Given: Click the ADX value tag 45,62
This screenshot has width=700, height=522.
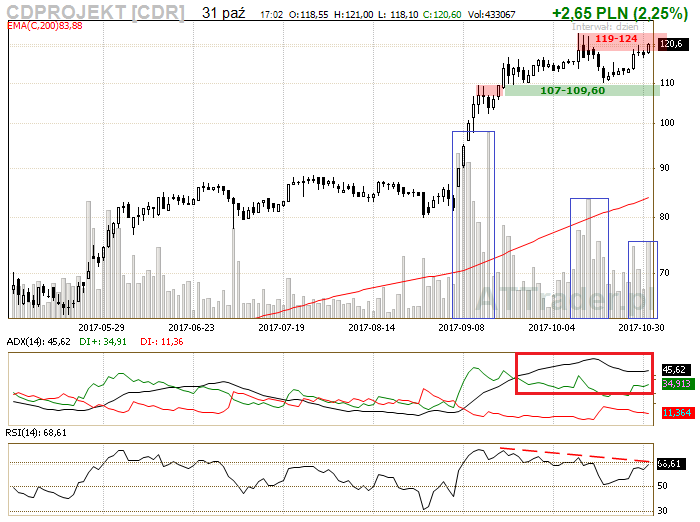Looking at the screenshot, I should pyautogui.click(x=674, y=370).
